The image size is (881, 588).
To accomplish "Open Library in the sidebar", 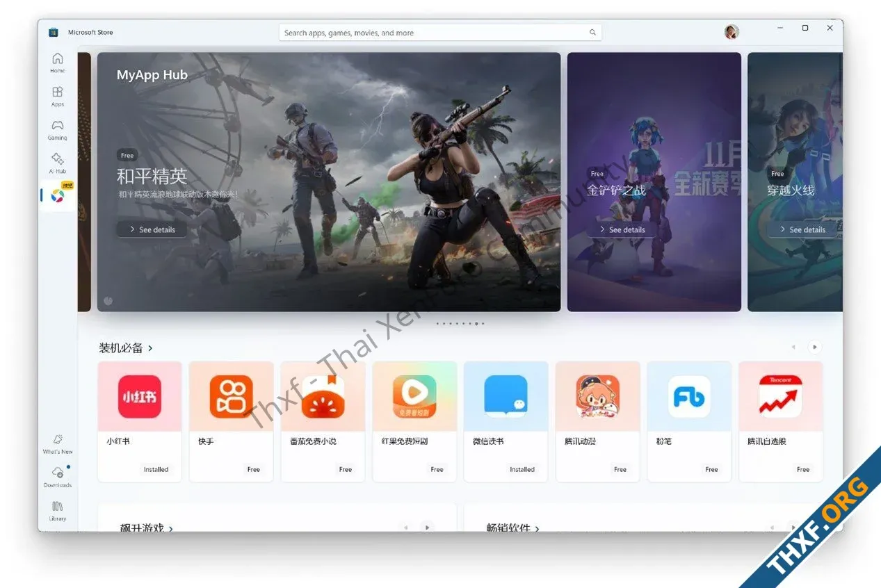I will click(58, 510).
